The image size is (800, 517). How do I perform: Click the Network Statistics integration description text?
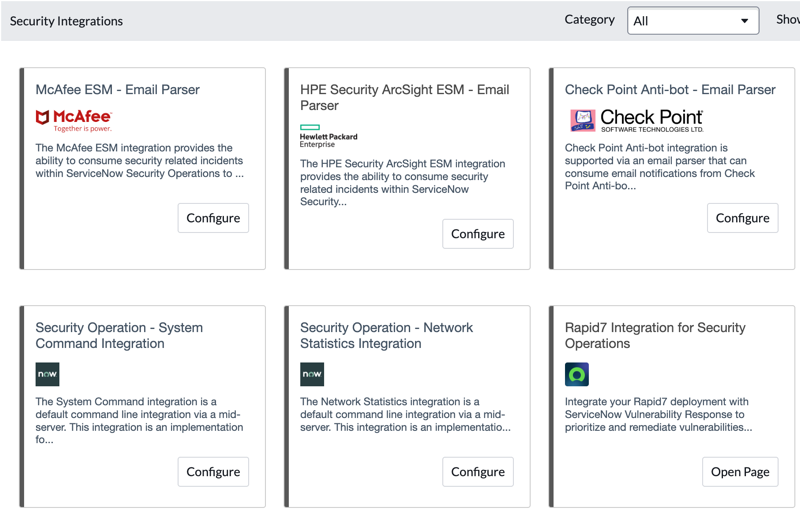[x=405, y=414]
